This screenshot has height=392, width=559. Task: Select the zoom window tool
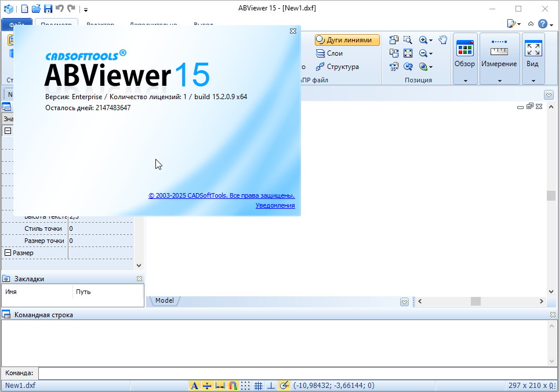tap(408, 40)
